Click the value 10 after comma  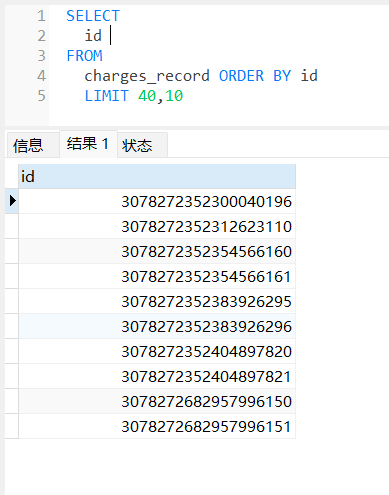174,96
